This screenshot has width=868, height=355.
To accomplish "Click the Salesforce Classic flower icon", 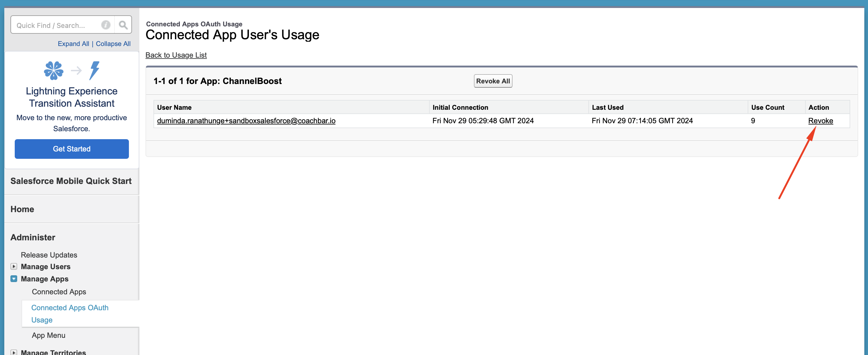I will pyautogui.click(x=54, y=70).
